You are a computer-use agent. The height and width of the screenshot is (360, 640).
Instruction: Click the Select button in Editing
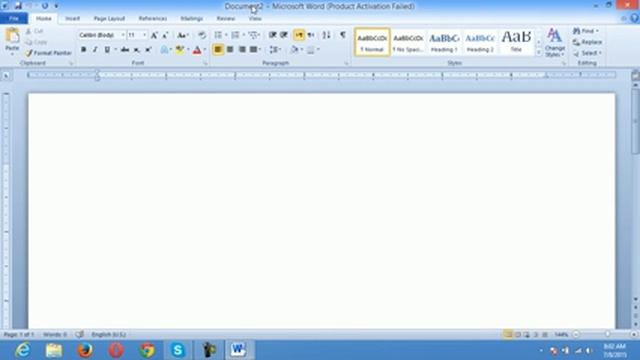pyautogui.click(x=587, y=53)
